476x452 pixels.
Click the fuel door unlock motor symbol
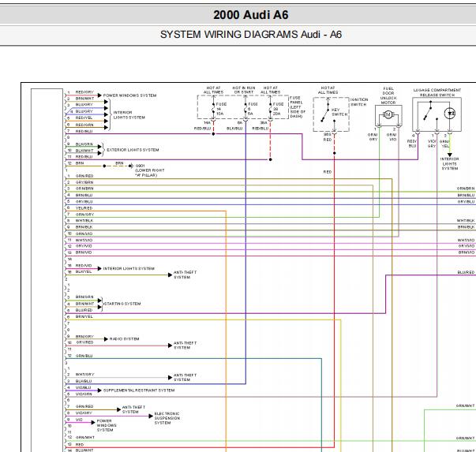[x=388, y=114]
